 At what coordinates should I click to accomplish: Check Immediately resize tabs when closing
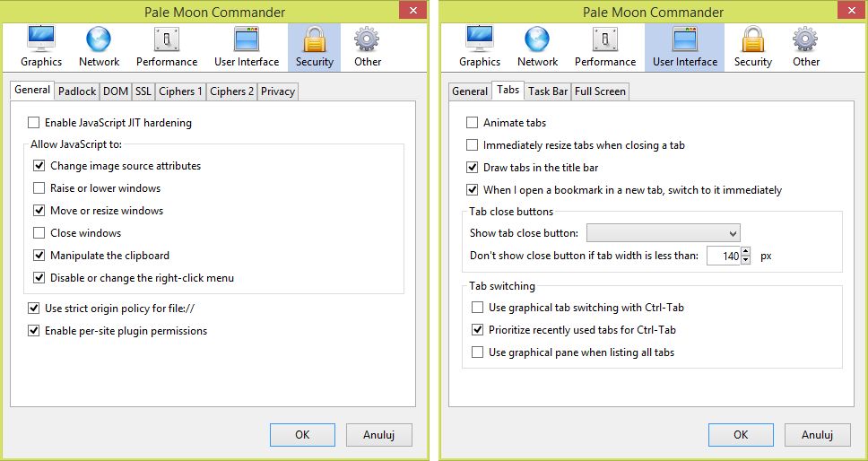coord(473,145)
